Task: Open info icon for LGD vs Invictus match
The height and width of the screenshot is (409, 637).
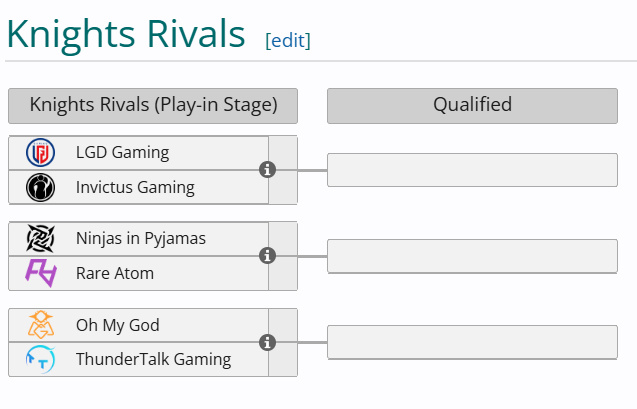Action: 267,170
